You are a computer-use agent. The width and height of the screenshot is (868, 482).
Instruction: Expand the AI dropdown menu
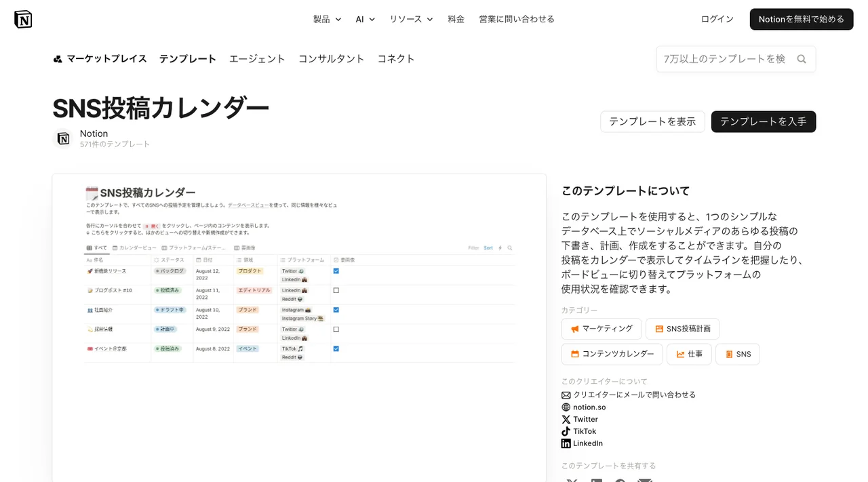pos(365,19)
